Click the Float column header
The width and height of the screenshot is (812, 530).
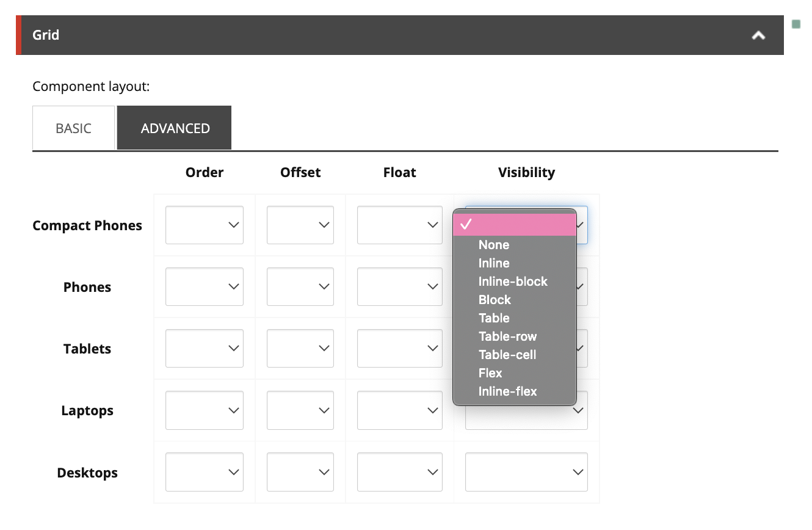pyautogui.click(x=400, y=172)
